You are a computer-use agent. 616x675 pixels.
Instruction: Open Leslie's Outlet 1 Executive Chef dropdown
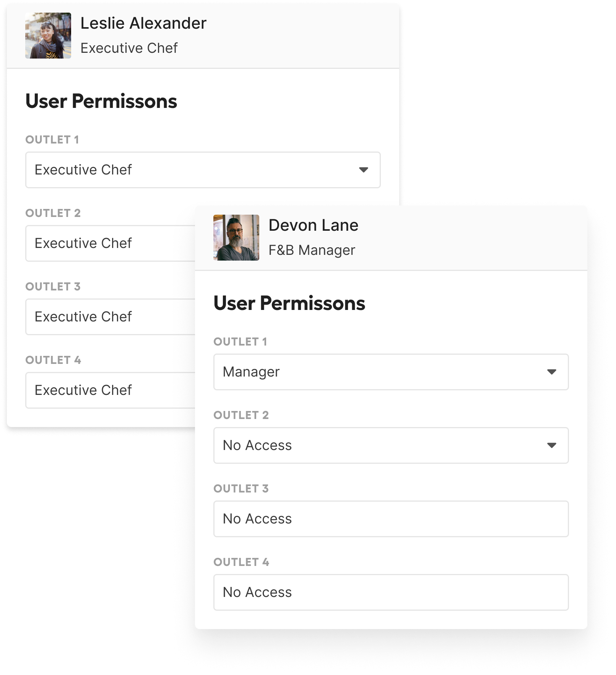[203, 170]
